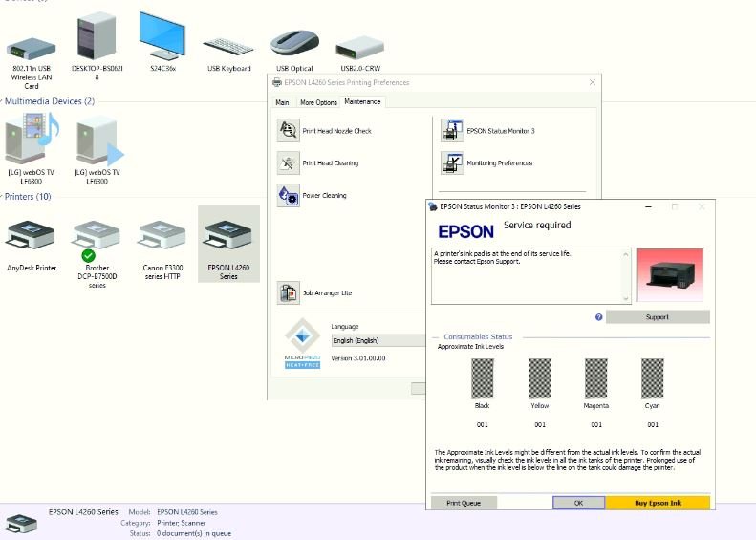Screen dimensions: 756x540
Task: Switch to the Main tab
Action: click(x=283, y=102)
